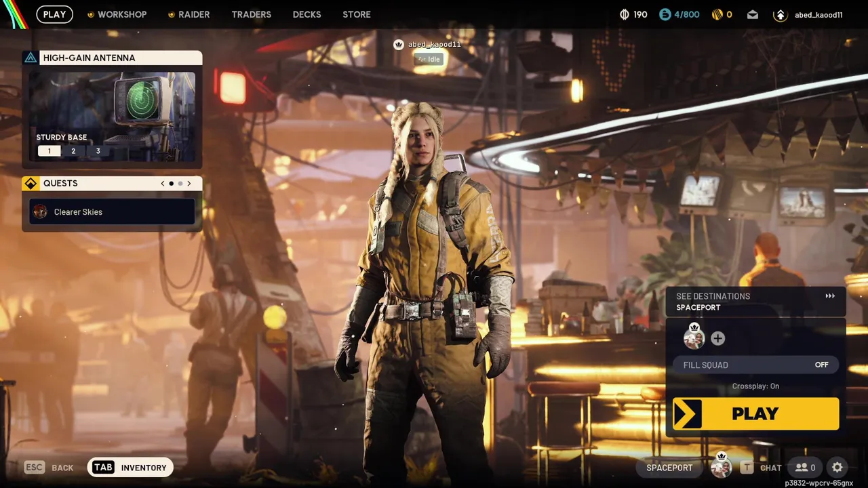
Task: Open the Store tab
Action: tap(357, 14)
